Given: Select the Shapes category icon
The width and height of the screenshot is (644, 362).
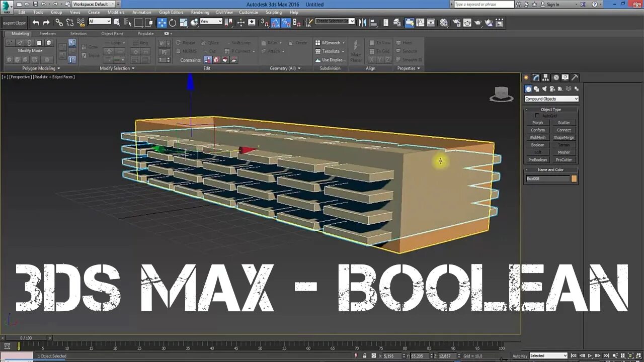Looking at the screenshot, I should pyautogui.click(x=536, y=88).
